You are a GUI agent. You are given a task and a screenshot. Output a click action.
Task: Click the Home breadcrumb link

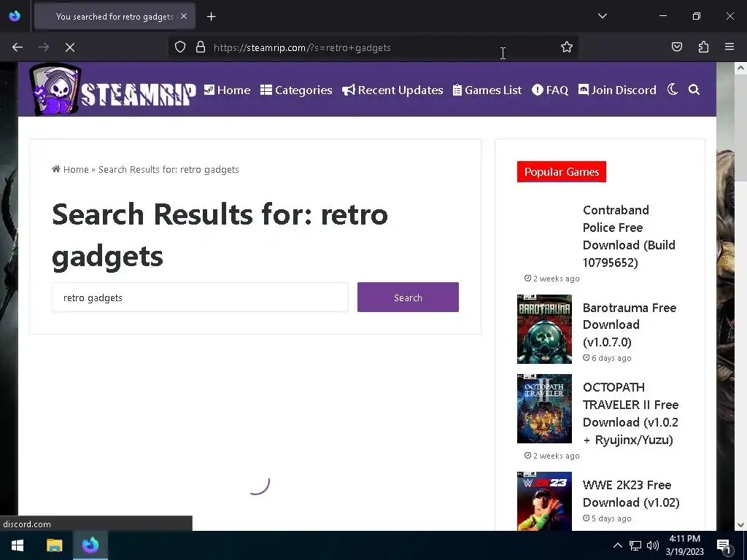tap(71, 169)
